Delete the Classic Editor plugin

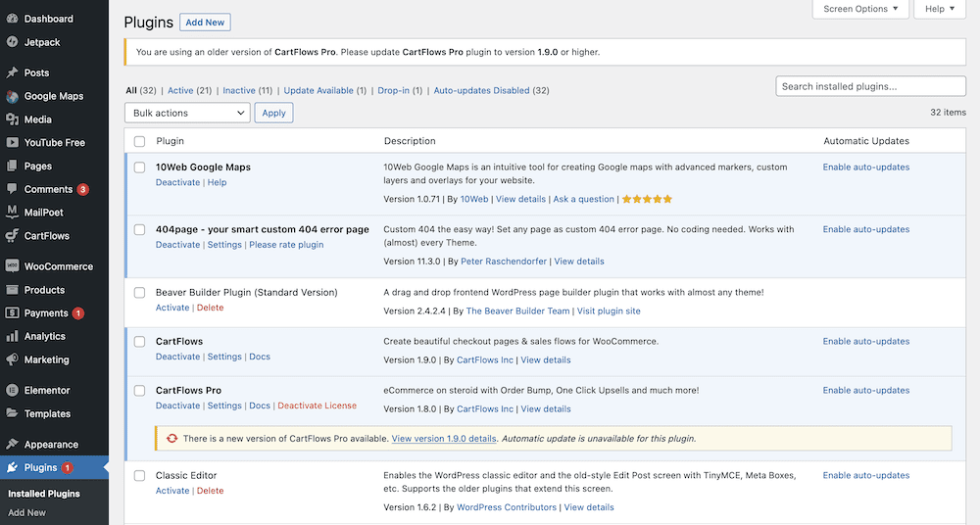pyautogui.click(x=210, y=491)
